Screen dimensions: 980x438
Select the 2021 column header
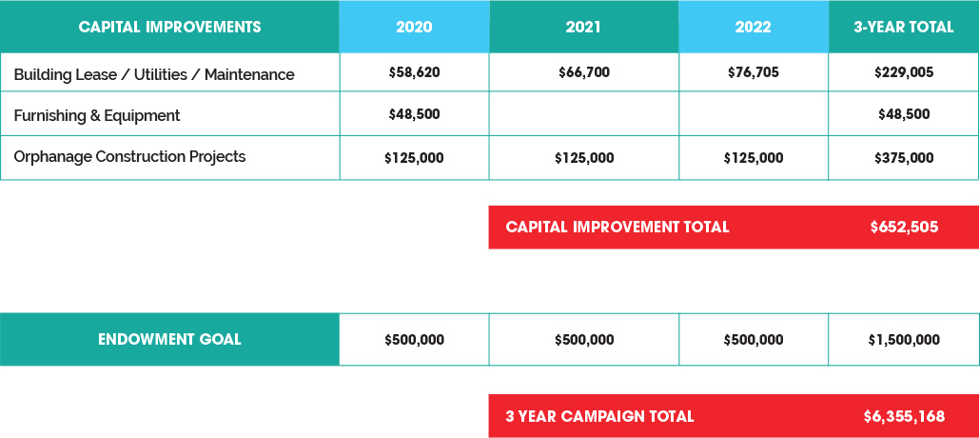point(584,27)
